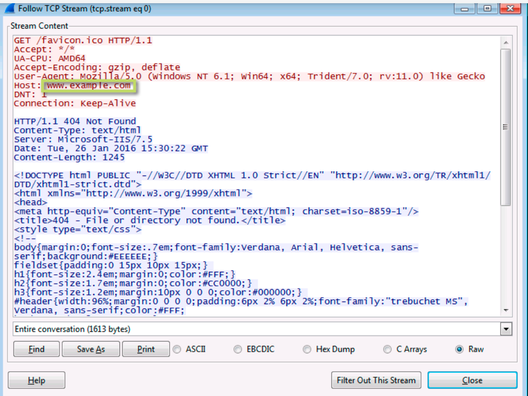This screenshot has height=396, width=528.
Task: Click the Connection: Keep-Alive line
Action: click(x=75, y=103)
